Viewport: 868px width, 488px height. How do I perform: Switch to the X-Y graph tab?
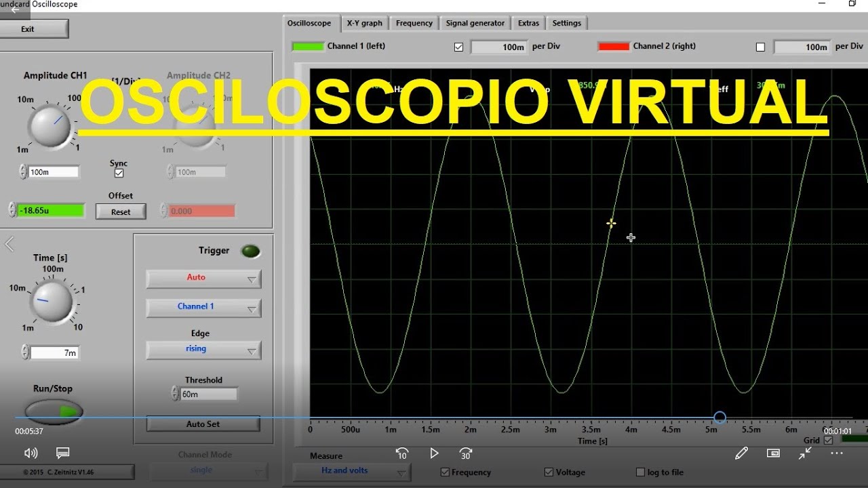pyautogui.click(x=365, y=23)
